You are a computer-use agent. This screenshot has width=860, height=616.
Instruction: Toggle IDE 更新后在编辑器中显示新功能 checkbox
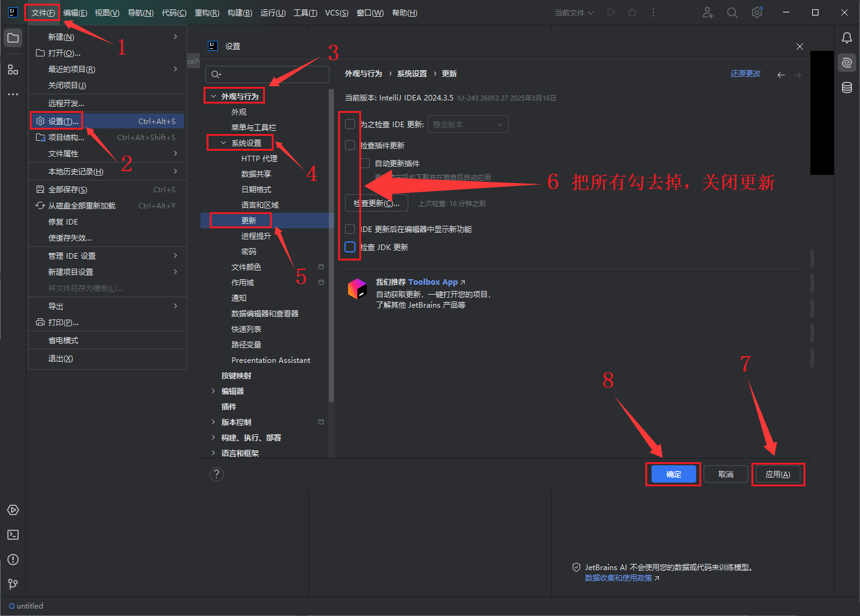click(350, 229)
